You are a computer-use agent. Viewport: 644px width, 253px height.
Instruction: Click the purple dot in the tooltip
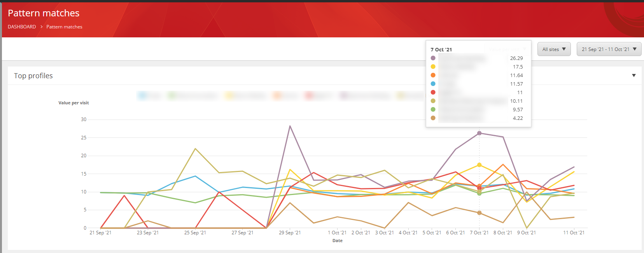[433, 58]
